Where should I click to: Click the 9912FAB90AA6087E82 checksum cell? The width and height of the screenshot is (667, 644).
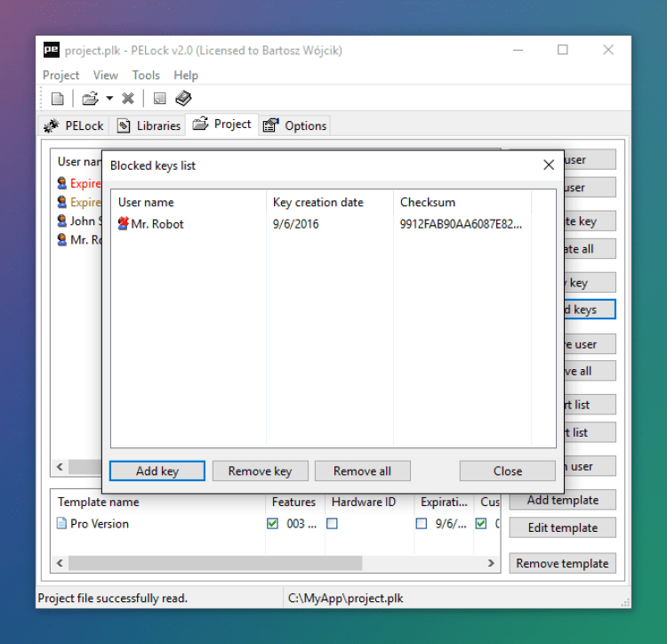(461, 224)
